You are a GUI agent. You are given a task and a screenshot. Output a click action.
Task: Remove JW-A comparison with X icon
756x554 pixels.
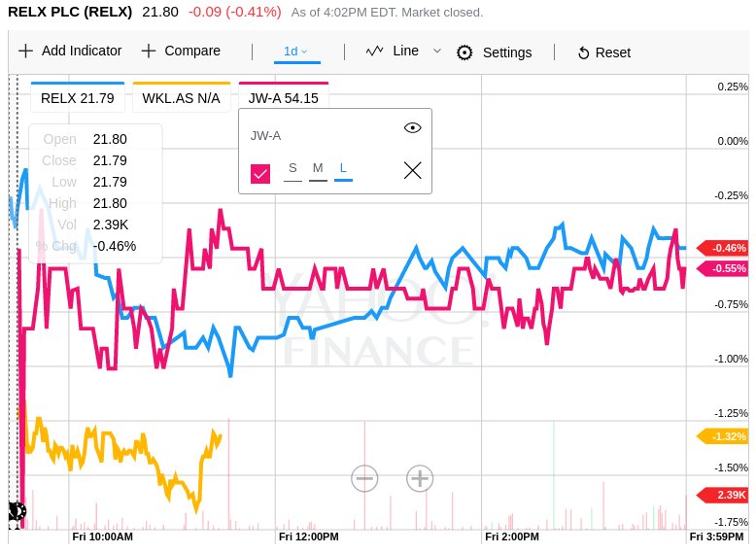(412, 170)
